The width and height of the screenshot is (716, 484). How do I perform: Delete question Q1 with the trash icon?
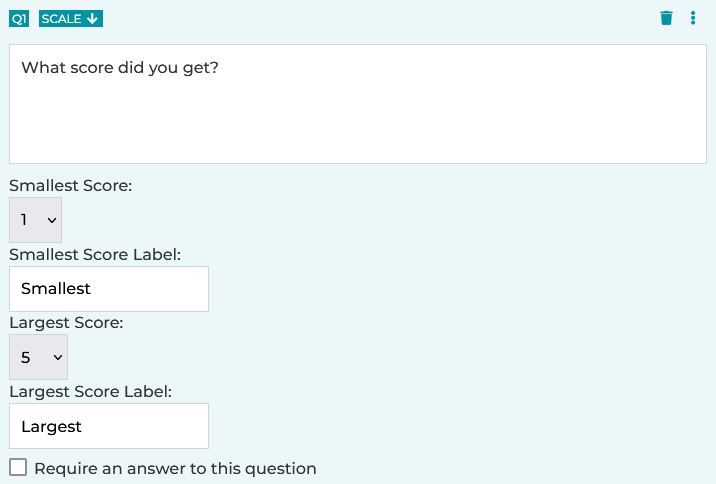666,18
